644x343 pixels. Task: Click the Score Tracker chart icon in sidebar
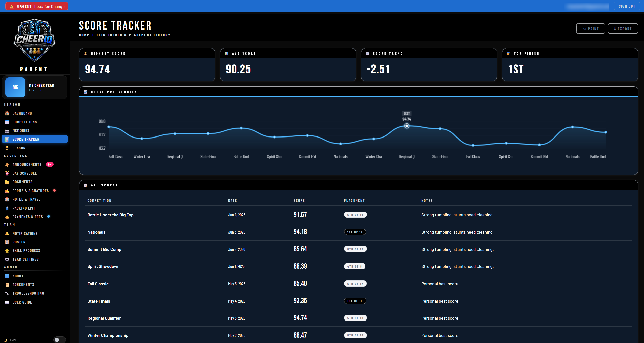click(7, 139)
